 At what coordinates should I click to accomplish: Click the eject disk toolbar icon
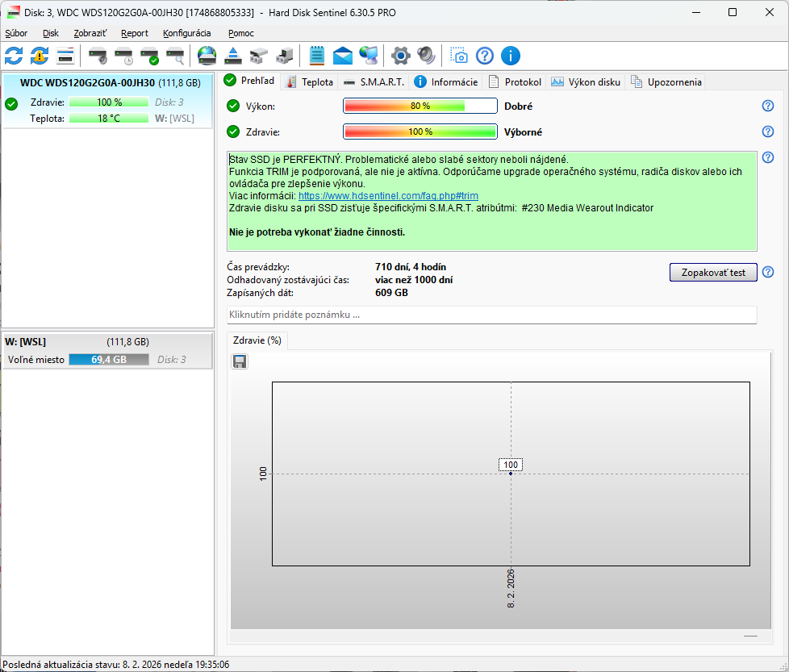232,56
